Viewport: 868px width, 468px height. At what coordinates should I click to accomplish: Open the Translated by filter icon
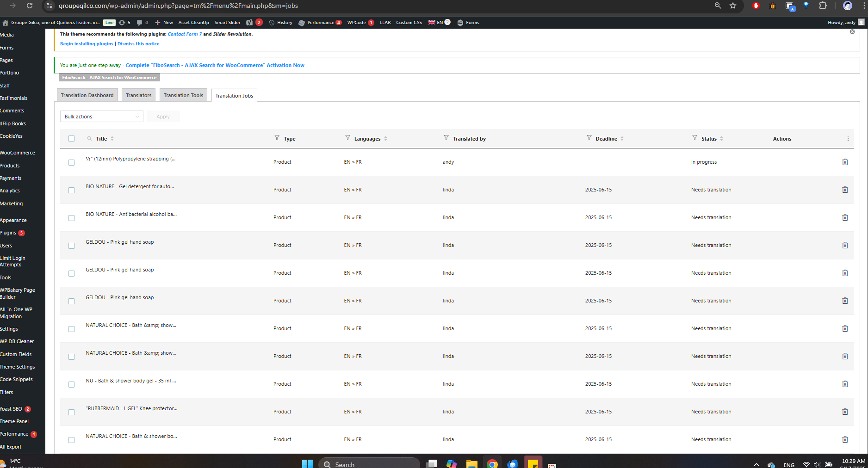446,138
